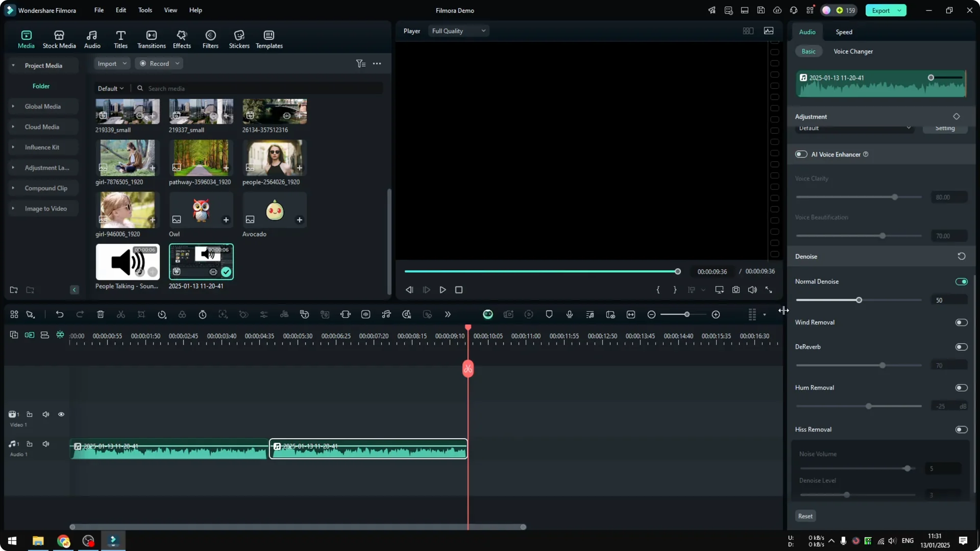This screenshot has height=551, width=980.
Task: Switch to the Speed tab
Action: click(x=844, y=32)
